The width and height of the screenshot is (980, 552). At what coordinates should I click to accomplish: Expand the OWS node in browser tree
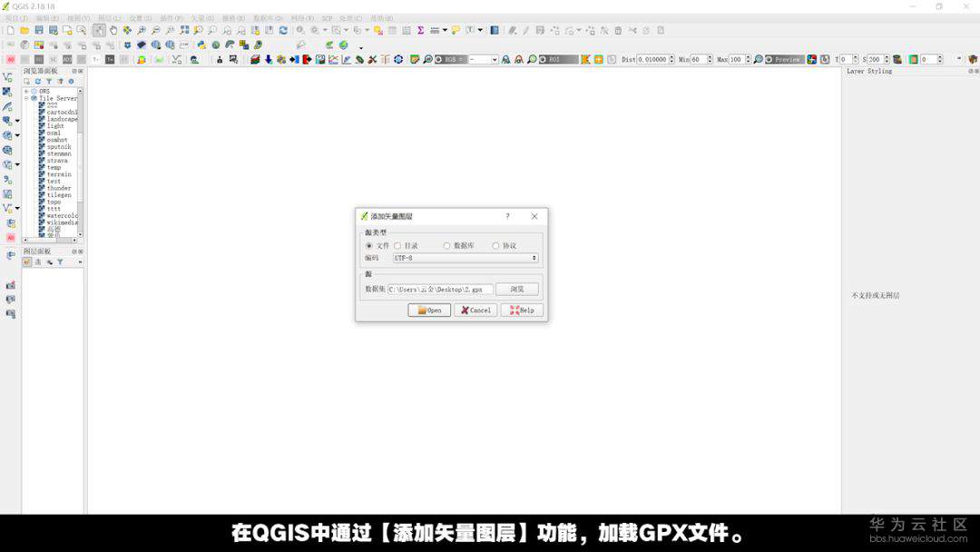click(x=26, y=92)
